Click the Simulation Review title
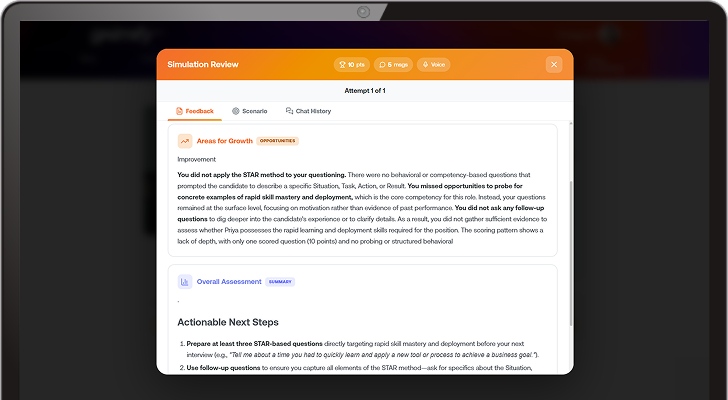 (203, 65)
